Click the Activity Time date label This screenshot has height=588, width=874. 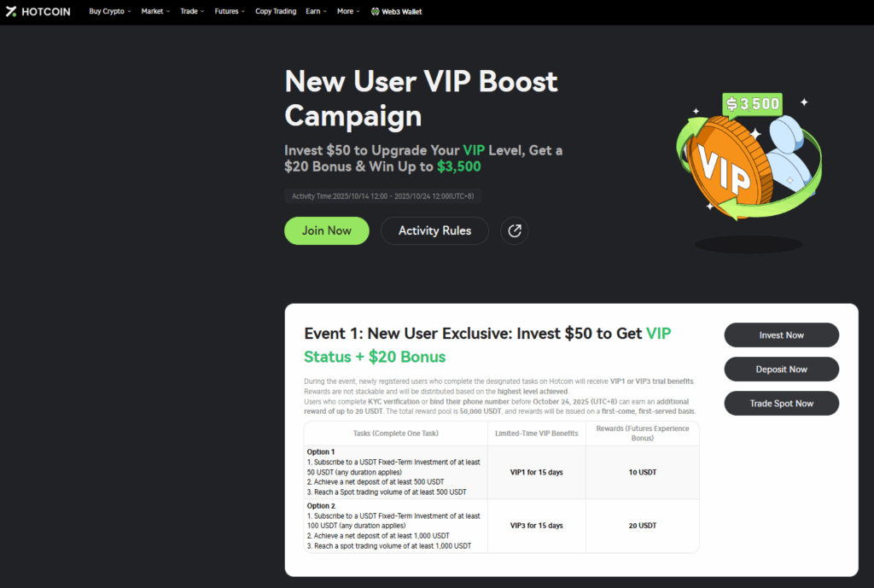coord(383,196)
